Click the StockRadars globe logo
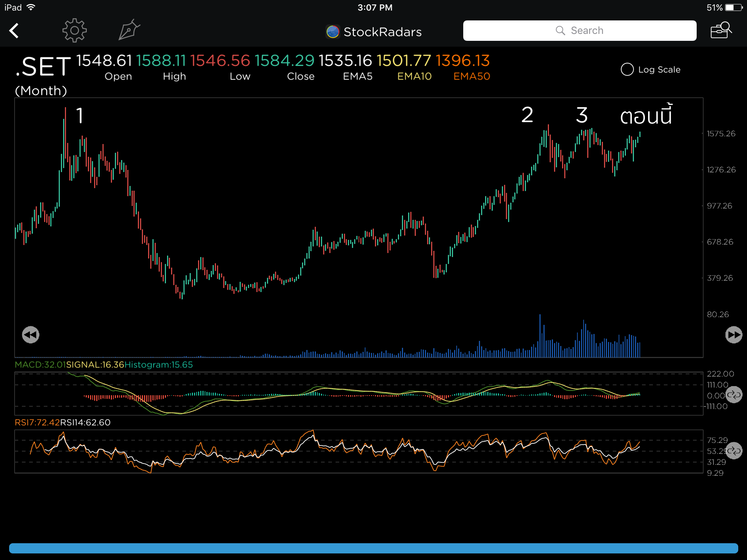 (333, 32)
